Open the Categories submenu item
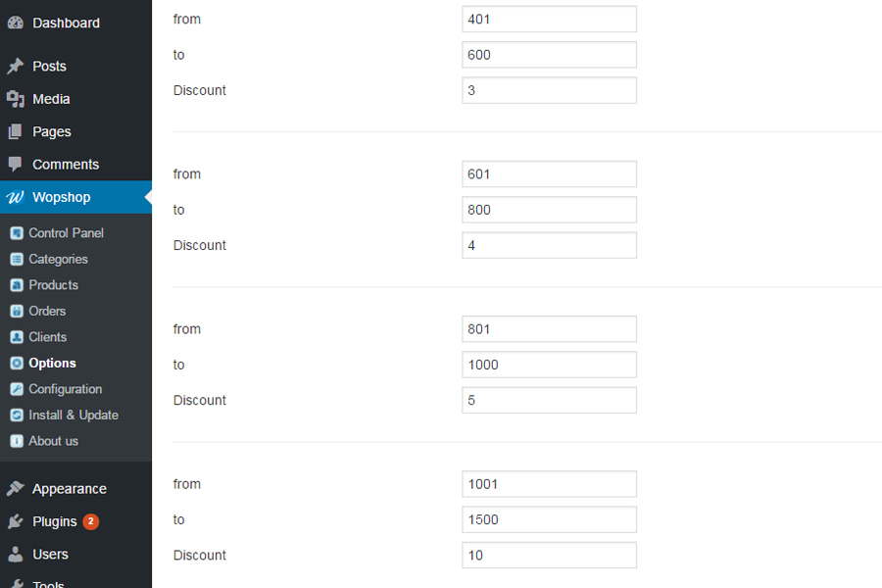 (x=58, y=260)
